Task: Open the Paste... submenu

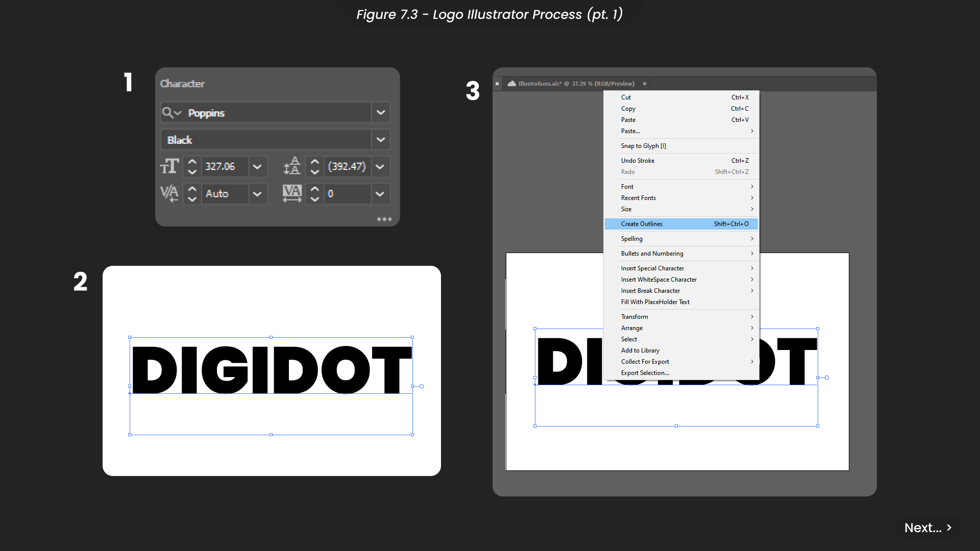Action: pos(681,131)
